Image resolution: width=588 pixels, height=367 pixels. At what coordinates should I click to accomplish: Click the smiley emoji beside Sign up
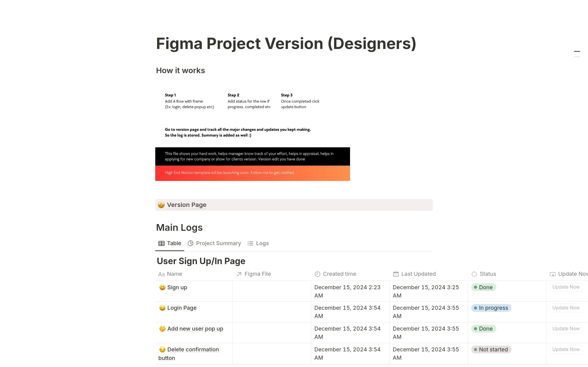pos(162,287)
